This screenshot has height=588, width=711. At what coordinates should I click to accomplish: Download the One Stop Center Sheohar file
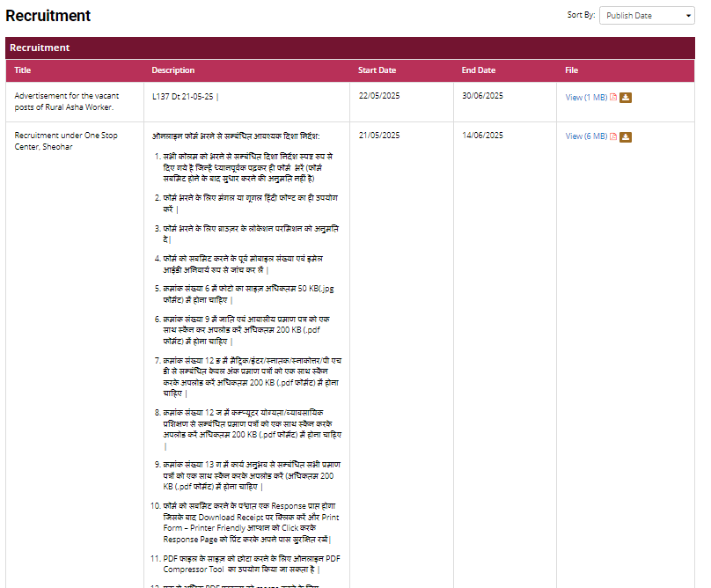[x=626, y=136]
